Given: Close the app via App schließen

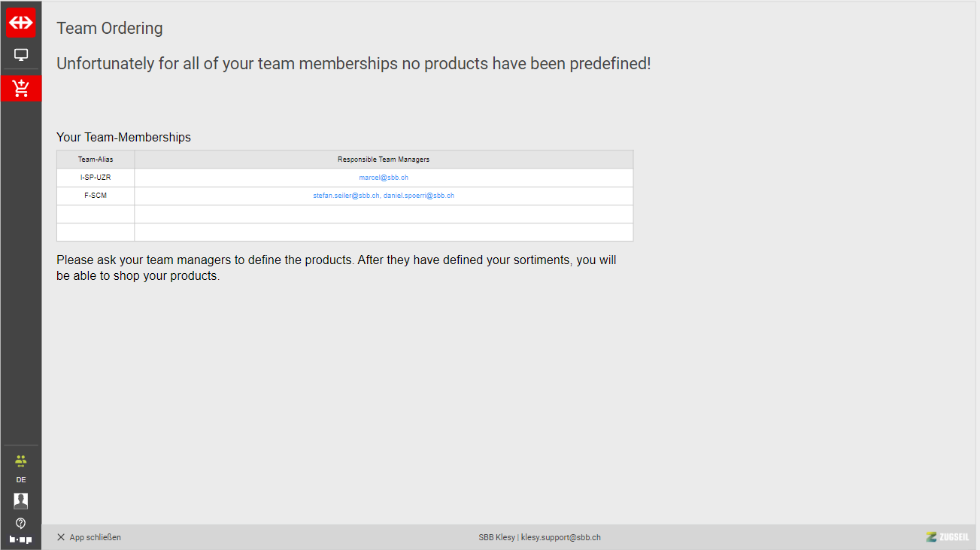Looking at the screenshot, I should [x=89, y=537].
